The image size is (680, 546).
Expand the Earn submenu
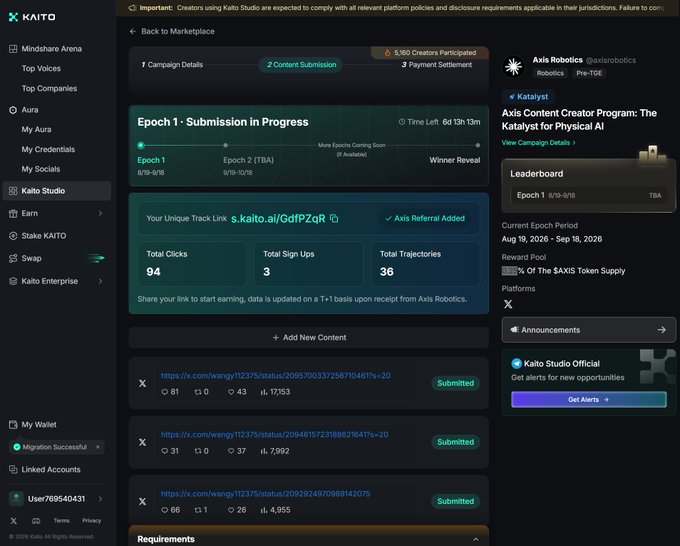(100, 213)
